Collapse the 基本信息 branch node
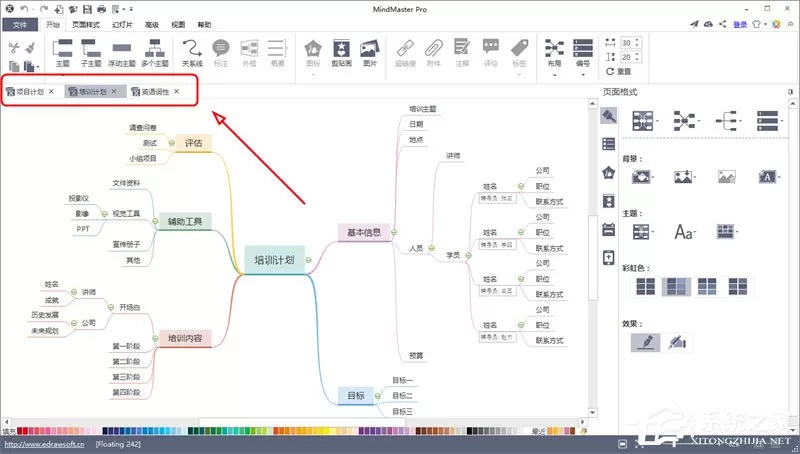Screen dimensions: 800x454 (x=394, y=233)
